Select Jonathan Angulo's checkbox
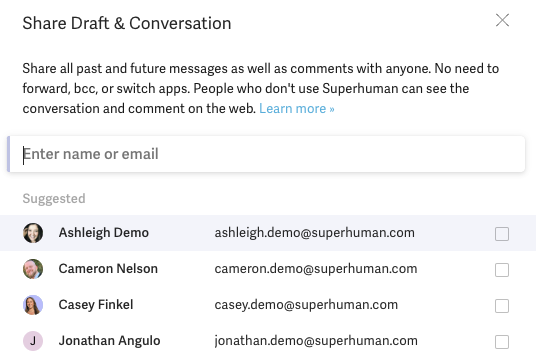 pyautogui.click(x=502, y=342)
